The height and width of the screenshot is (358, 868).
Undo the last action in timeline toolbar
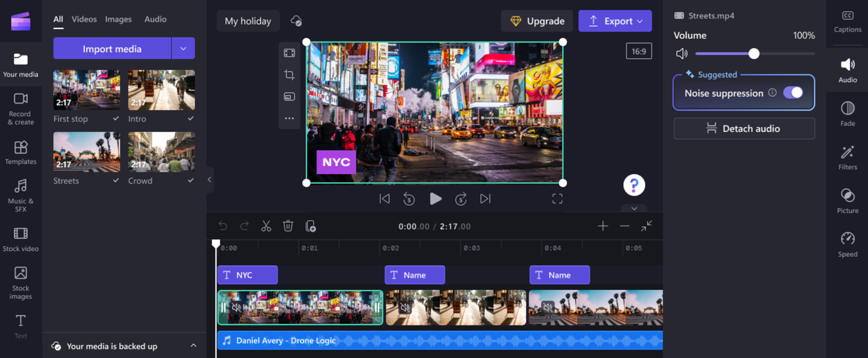click(x=223, y=226)
